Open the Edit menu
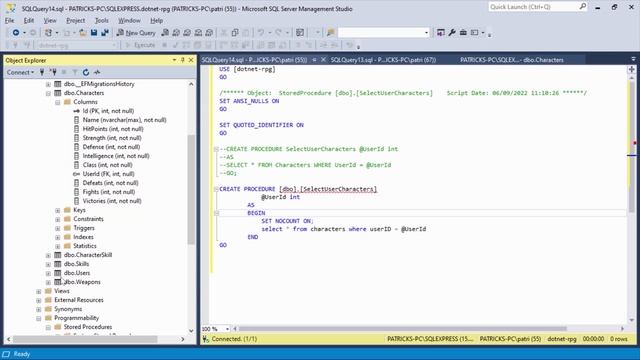Viewport: 640px width, 360px height. point(29,20)
